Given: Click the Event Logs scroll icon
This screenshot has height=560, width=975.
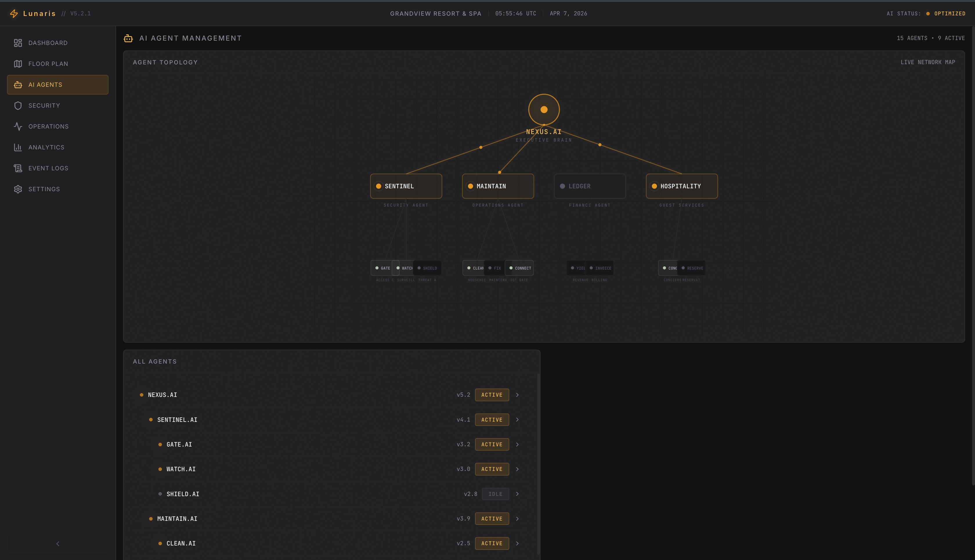Looking at the screenshot, I should pos(18,168).
